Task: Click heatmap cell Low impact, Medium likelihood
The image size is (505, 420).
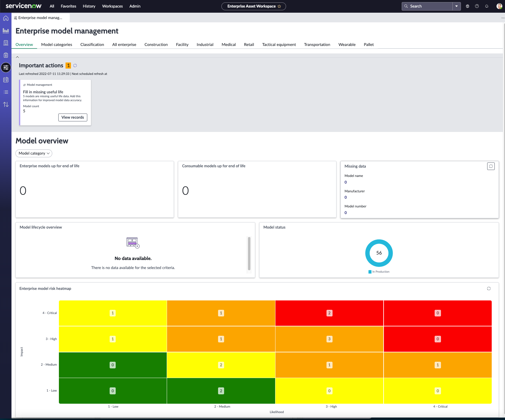Action: tap(221, 391)
